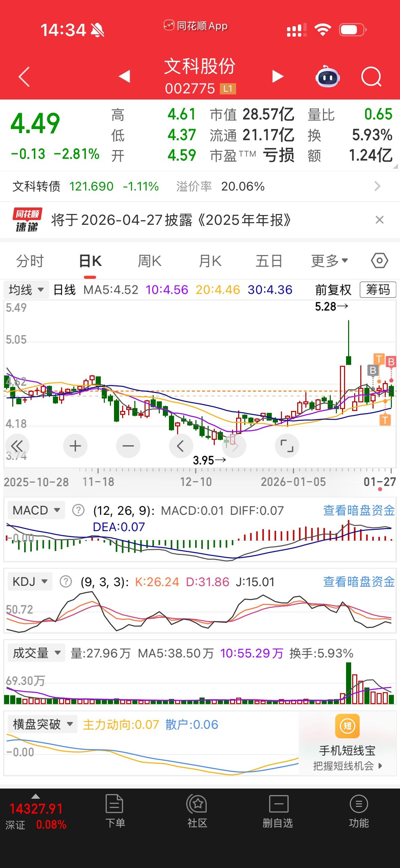
Task: Open 更多 more periods dropdown
Action: click(x=329, y=261)
